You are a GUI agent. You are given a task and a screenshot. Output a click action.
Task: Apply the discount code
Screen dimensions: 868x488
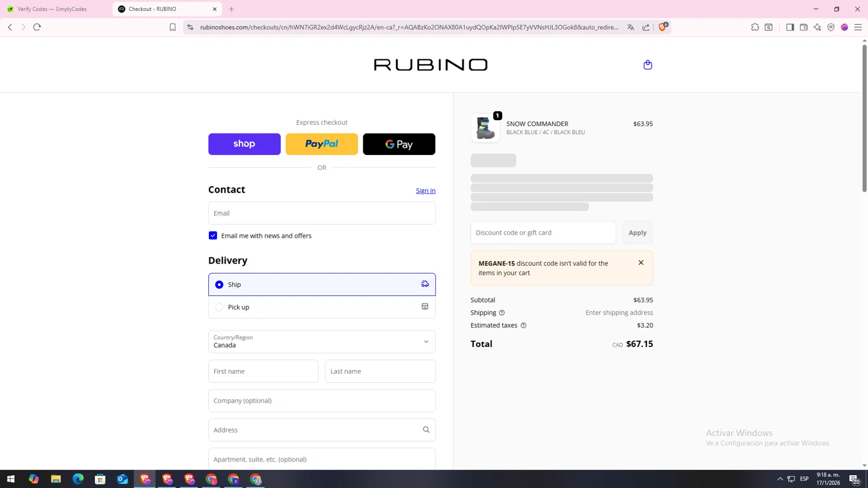pos(638,232)
